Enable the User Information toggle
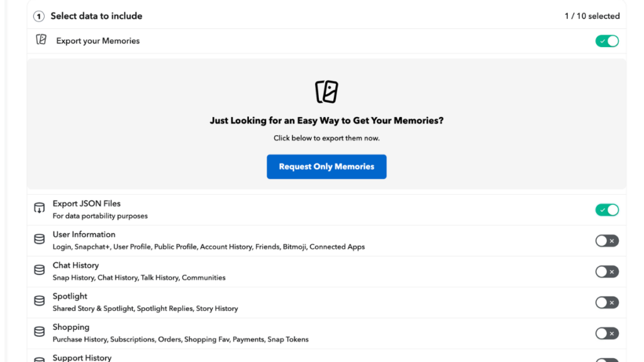This screenshot has width=644, height=362. click(607, 241)
